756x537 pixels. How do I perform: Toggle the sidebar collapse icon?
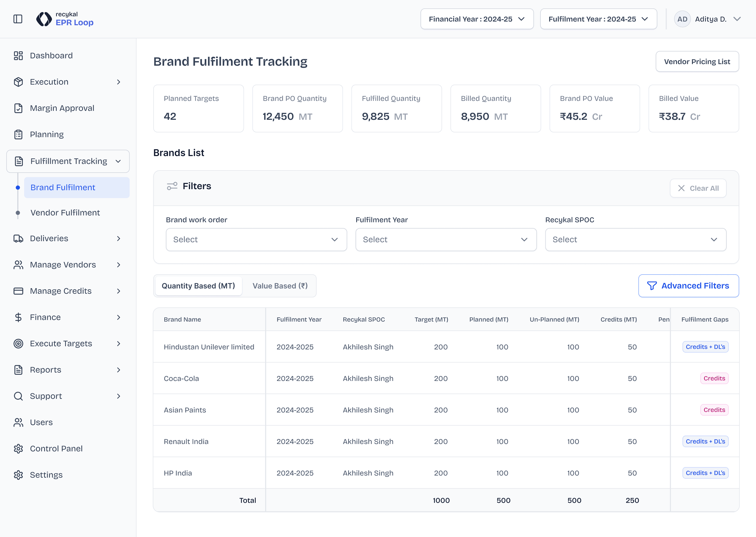pos(18,19)
